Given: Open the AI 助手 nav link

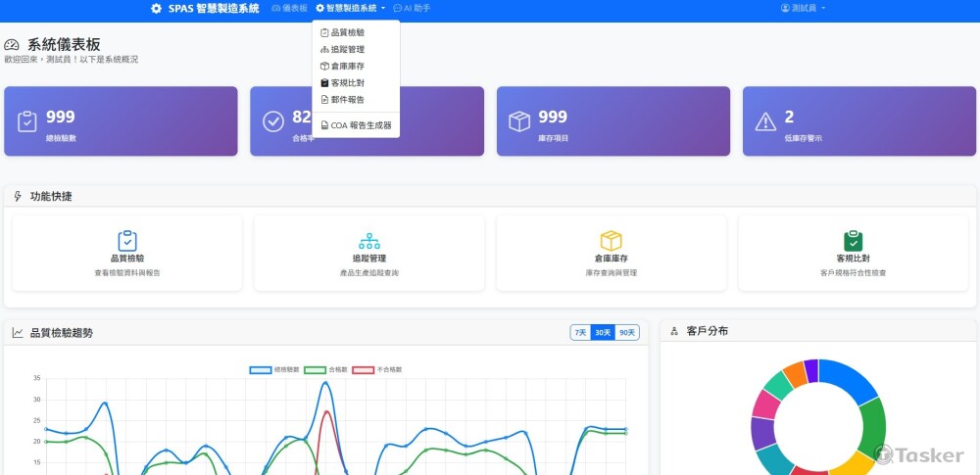Looking at the screenshot, I should click(x=411, y=8).
